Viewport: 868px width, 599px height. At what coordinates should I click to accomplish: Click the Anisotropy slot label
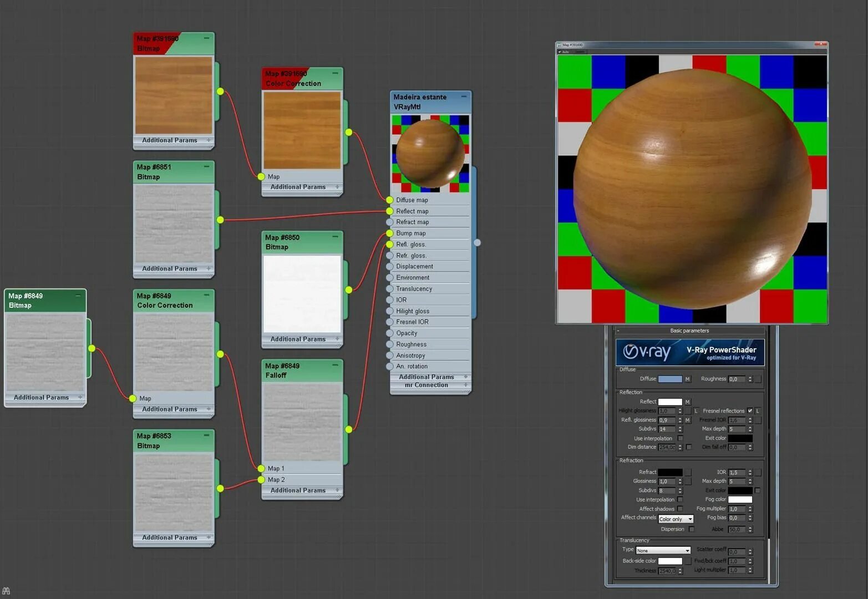(410, 356)
